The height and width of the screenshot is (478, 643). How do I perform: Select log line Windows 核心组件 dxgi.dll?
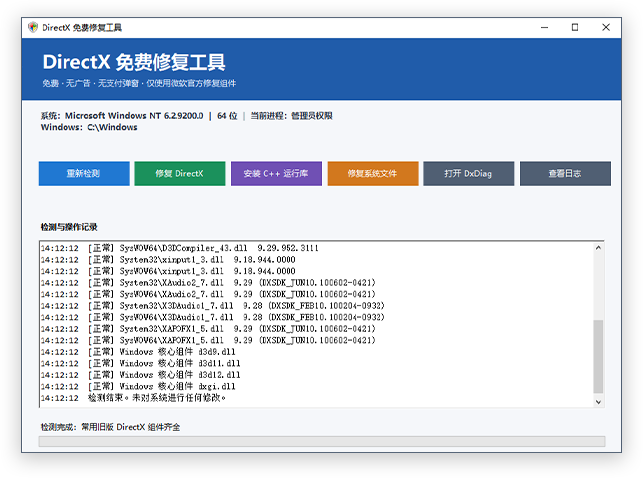coord(138,386)
